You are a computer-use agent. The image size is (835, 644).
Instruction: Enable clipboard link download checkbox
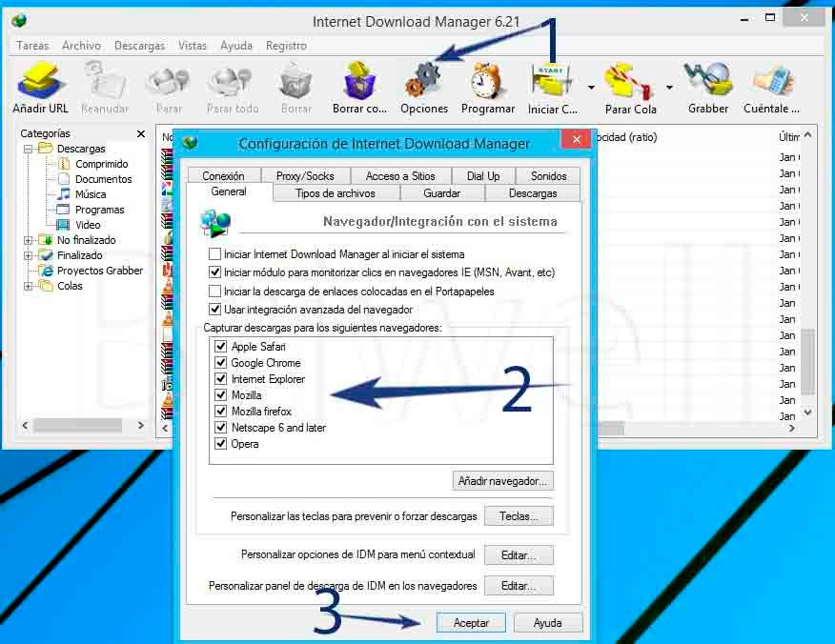coord(215,292)
